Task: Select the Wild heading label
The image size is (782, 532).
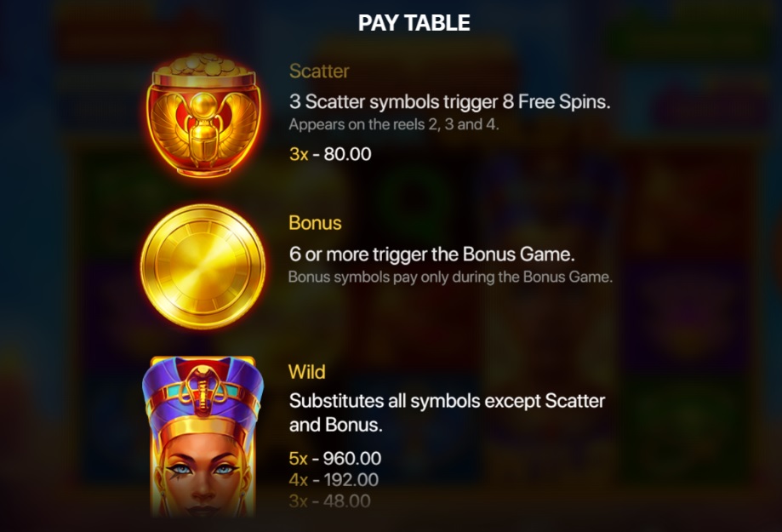Action: 306,372
